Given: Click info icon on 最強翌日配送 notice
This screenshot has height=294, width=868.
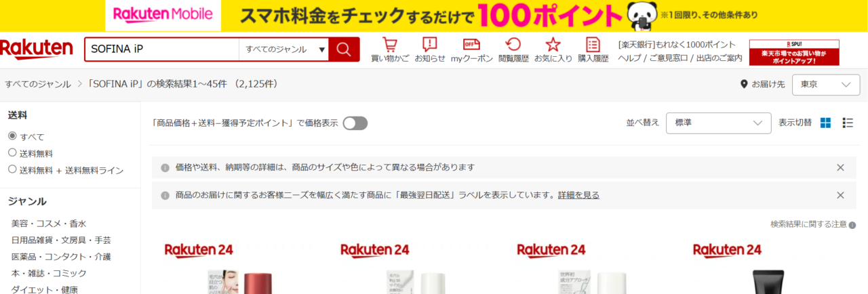Looking at the screenshot, I should click(x=165, y=195).
